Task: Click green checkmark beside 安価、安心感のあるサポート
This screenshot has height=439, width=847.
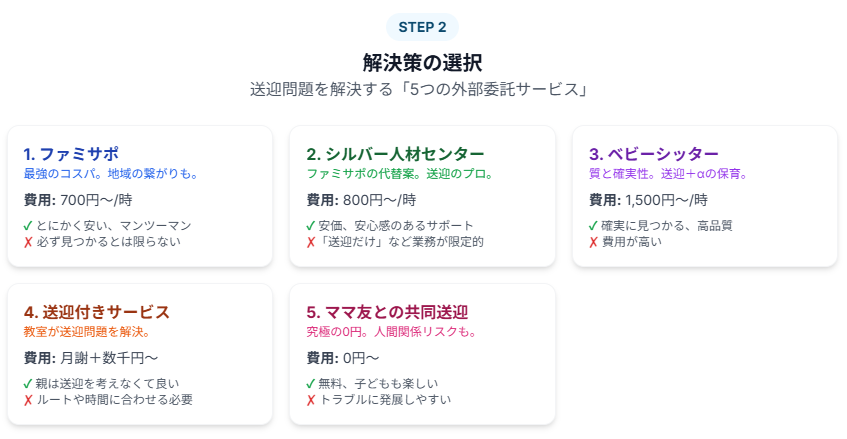Action: (x=311, y=226)
